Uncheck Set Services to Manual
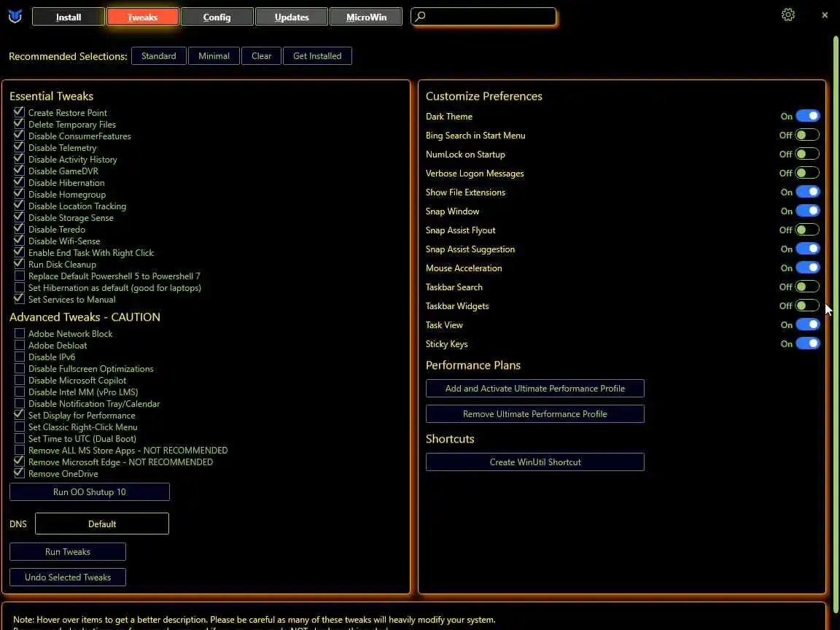The width and height of the screenshot is (840, 630). pos(19,299)
